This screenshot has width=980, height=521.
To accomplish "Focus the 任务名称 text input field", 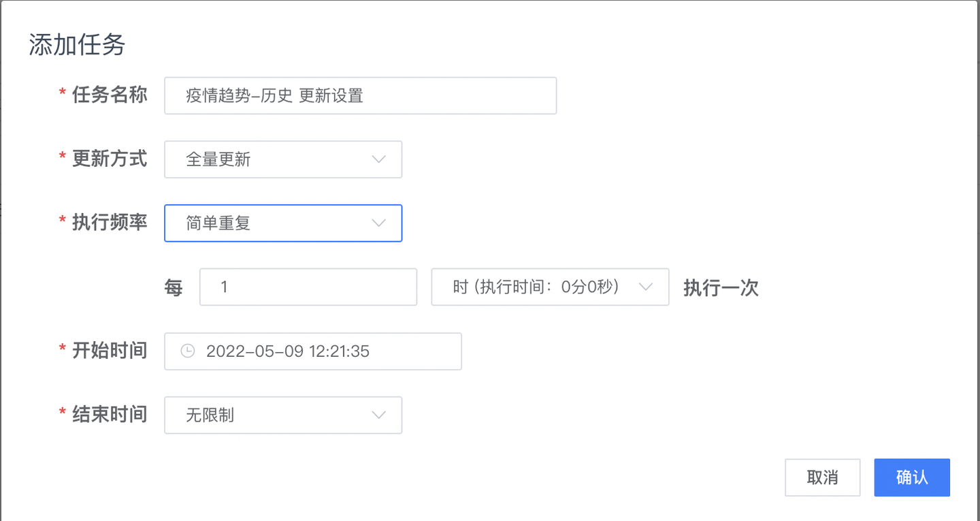I will [x=361, y=95].
